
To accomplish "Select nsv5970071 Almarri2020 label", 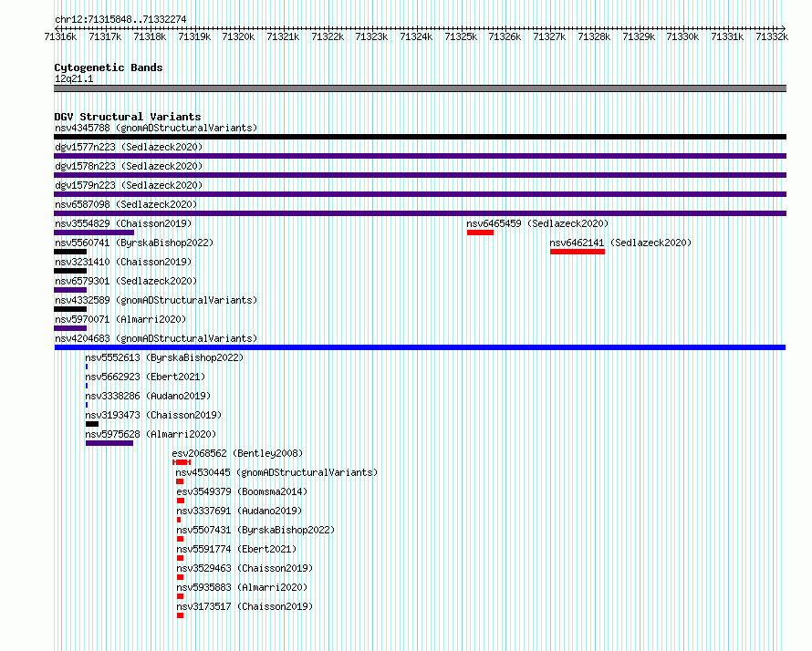I will [x=120, y=319].
